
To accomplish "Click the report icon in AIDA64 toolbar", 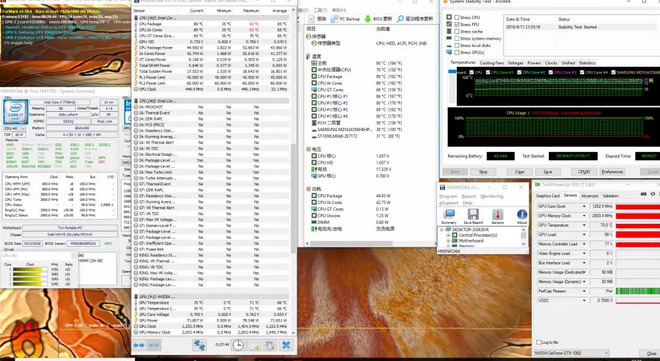I will (312, 19).
